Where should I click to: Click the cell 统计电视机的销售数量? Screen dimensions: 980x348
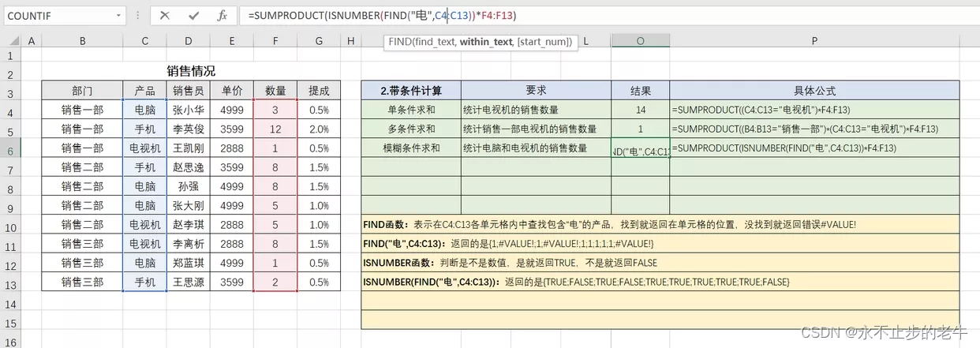pyautogui.click(x=536, y=110)
